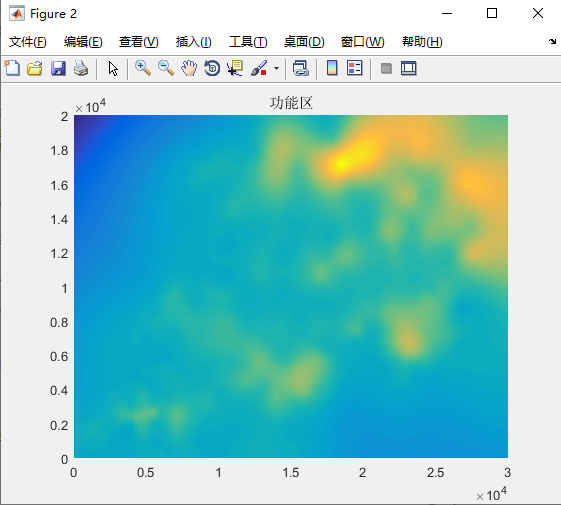The width and height of the screenshot is (561, 505).
Task: Select the Rotate 3D tool
Action: tap(212, 68)
